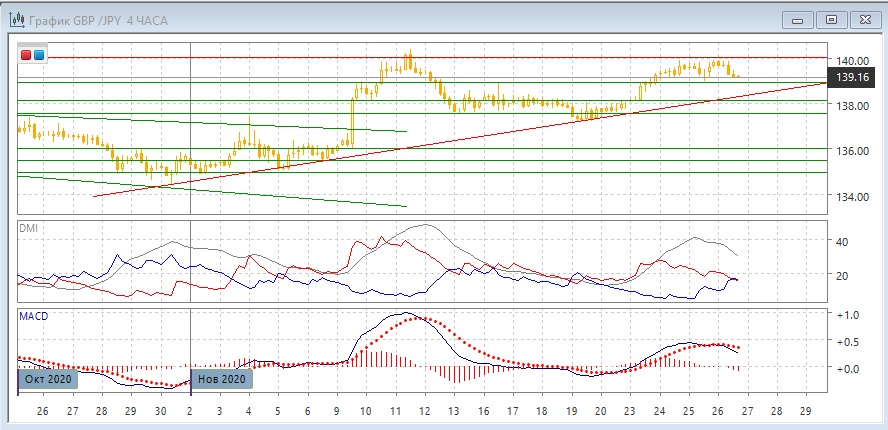Click date 29 at the right of time axis
Viewport: 888px width, 430px height.
(x=806, y=411)
